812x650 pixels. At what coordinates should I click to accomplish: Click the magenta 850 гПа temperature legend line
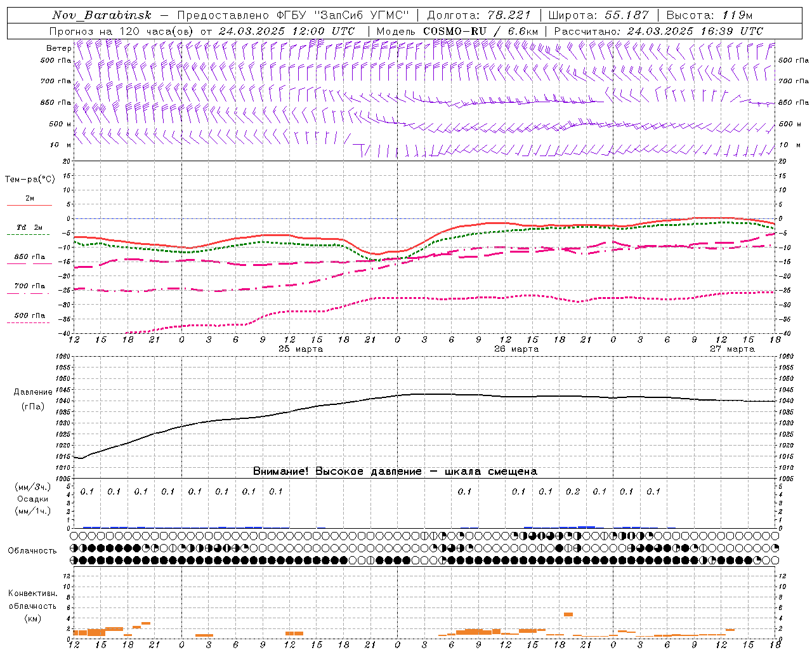(x=29, y=263)
